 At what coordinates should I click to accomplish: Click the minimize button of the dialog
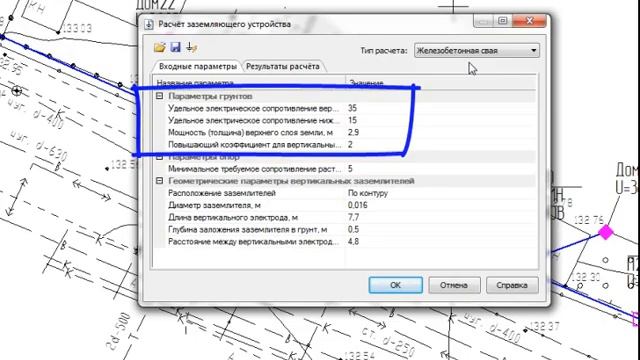coord(483,20)
